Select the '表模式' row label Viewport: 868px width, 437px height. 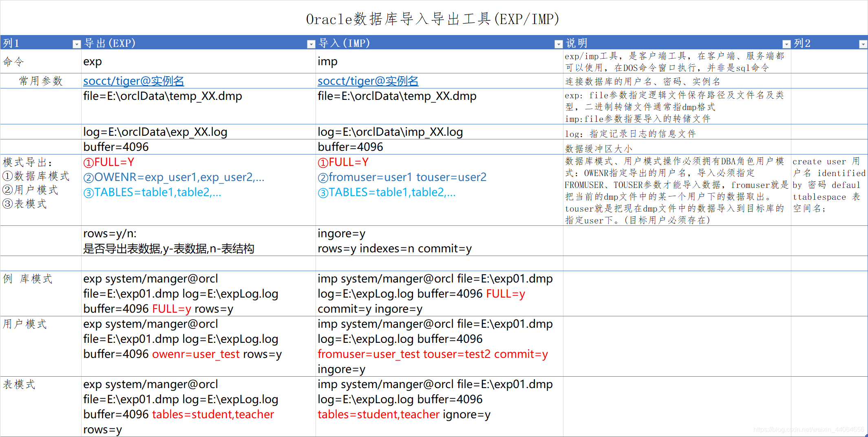tap(41, 406)
